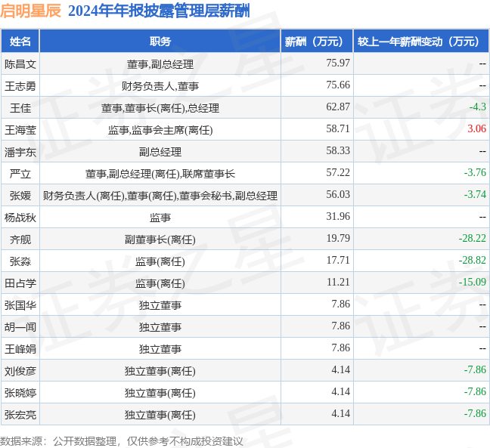The height and width of the screenshot is (448, 490).
Task: Click the data source footnote 数据来源
Action: pos(121,441)
